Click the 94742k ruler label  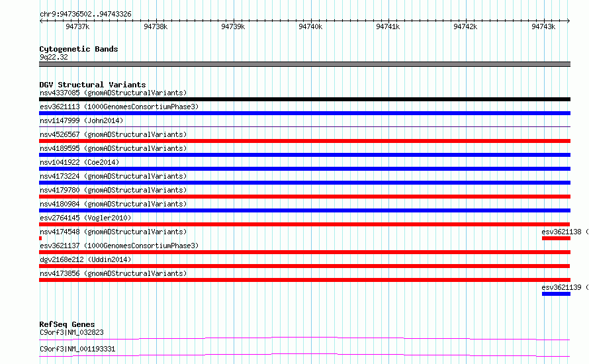pos(465,26)
